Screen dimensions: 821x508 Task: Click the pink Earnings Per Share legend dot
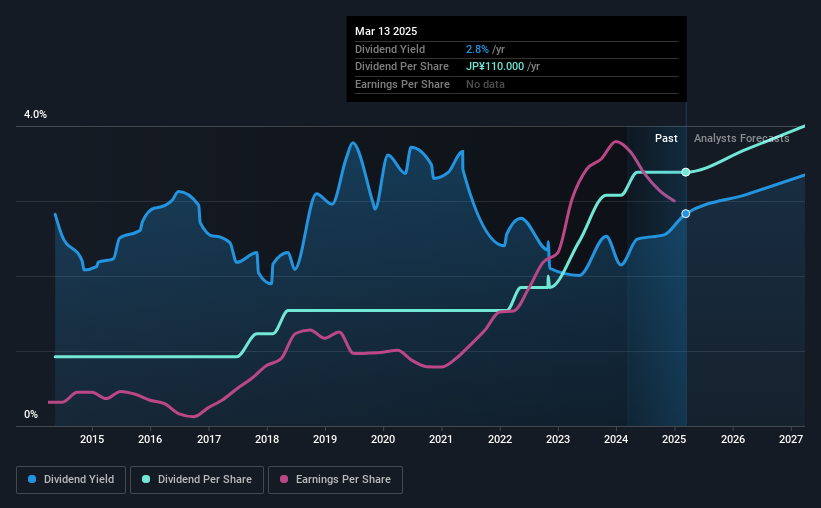tap(284, 479)
